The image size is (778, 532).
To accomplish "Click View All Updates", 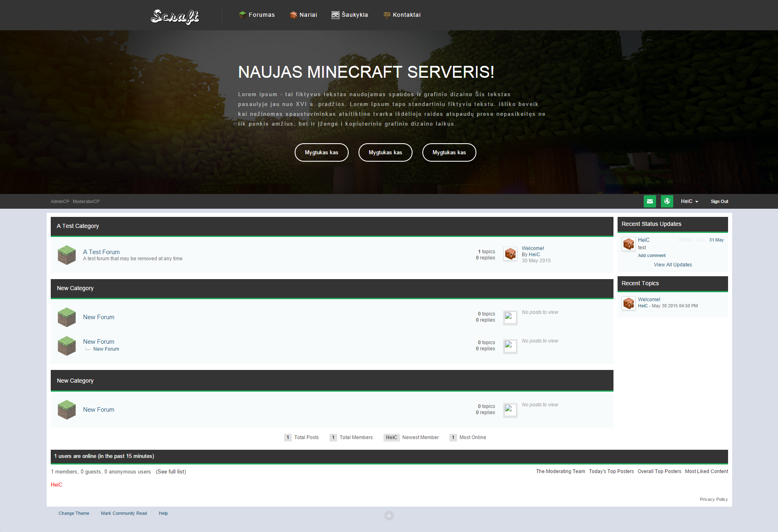I will click(673, 265).
